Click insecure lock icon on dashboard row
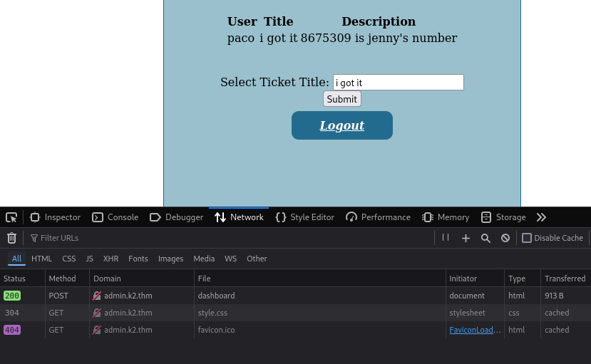 coord(97,296)
